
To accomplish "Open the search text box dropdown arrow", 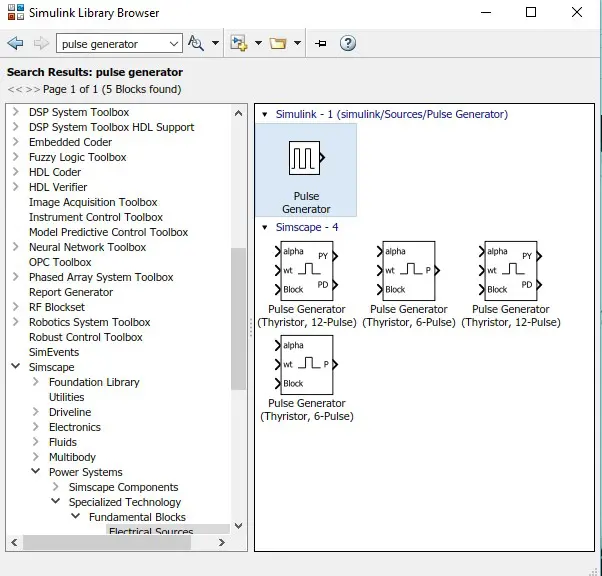I will (x=174, y=44).
